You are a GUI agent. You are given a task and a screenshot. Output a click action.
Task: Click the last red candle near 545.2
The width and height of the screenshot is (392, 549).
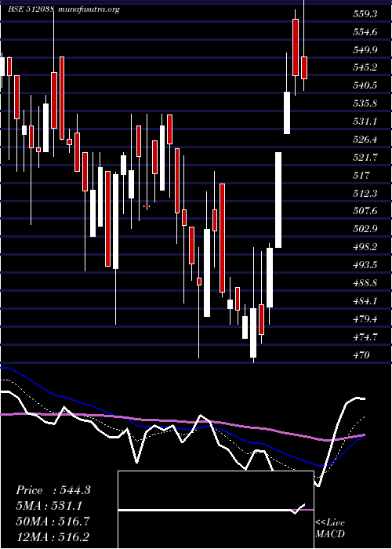[x=304, y=67]
